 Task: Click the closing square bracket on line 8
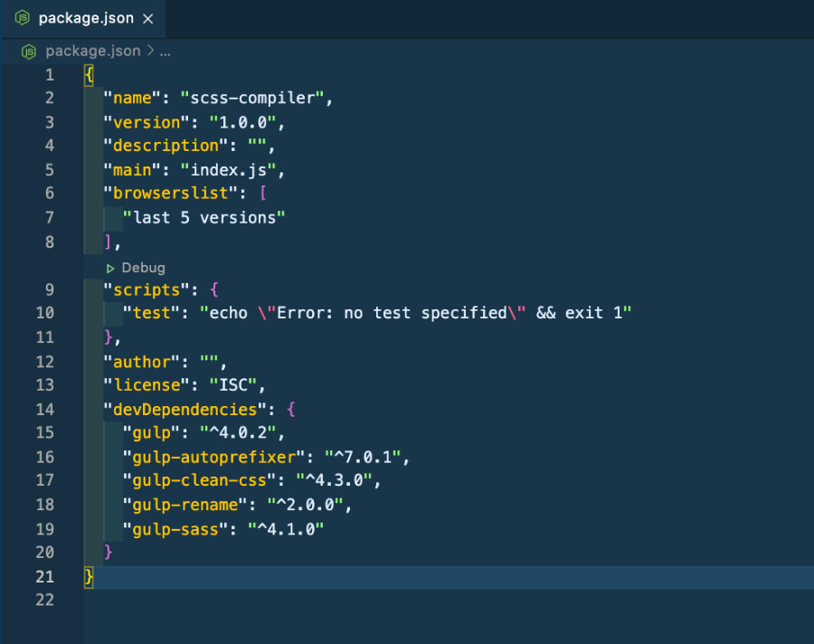(x=108, y=241)
